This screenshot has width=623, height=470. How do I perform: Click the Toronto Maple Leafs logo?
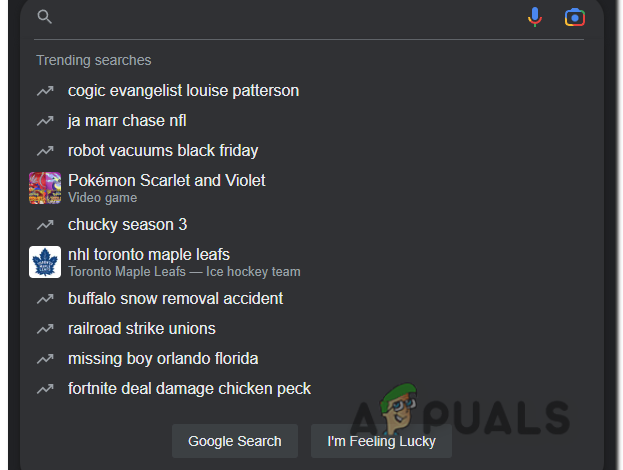45,262
